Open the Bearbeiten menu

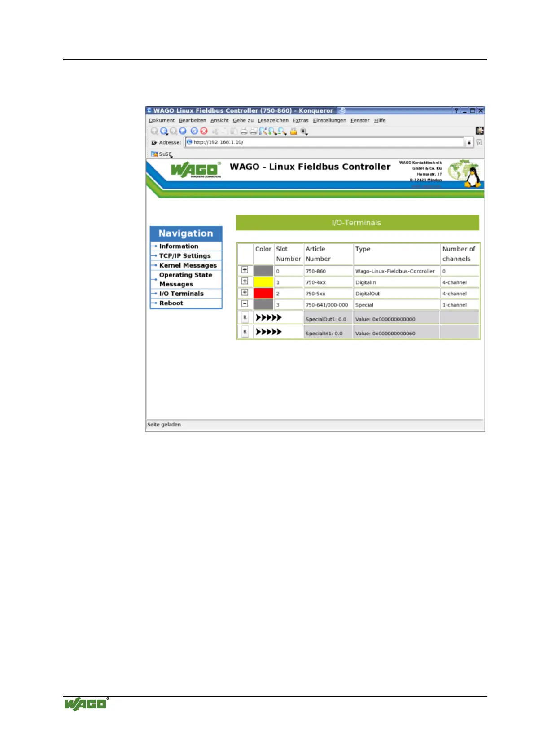click(x=193, y=120)
